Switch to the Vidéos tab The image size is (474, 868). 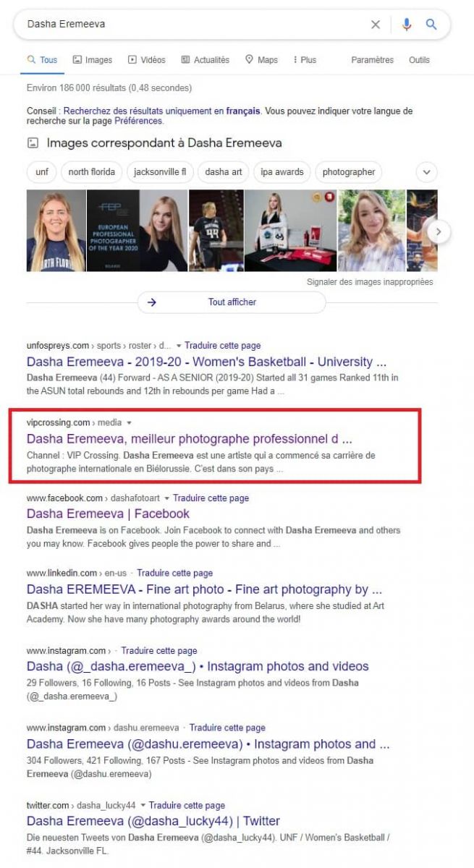147,60
